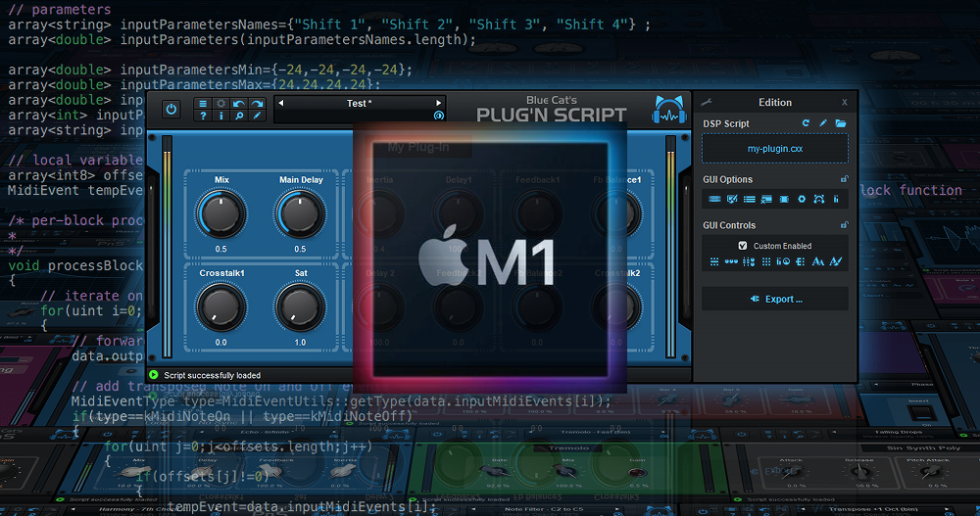980x516 pixels.
Task: Click the Main Delay knob
Action: point(300,213)
